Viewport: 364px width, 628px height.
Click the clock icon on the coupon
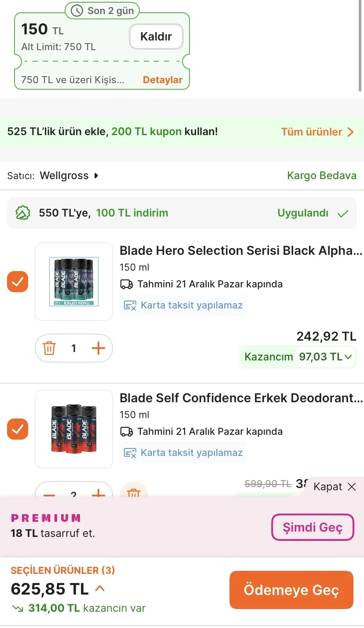click(x=77, y=11)
